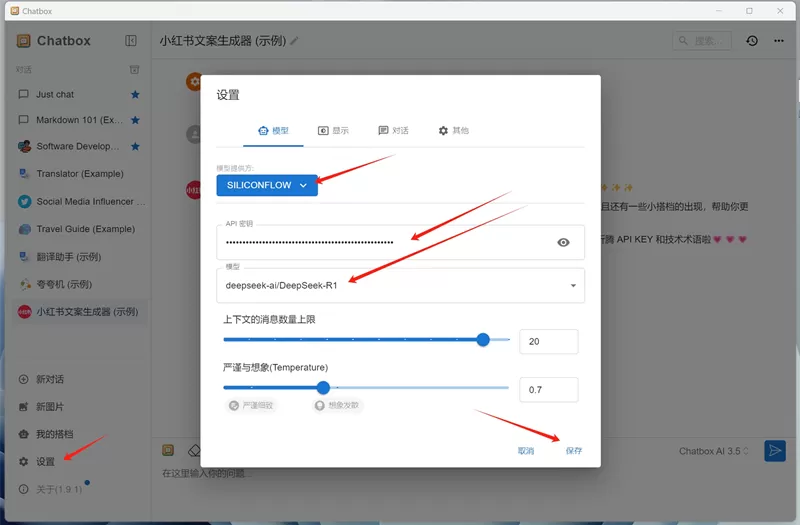Open the three-dot more options menu
This screenshot has width=800, height=525.
point(779,41)
